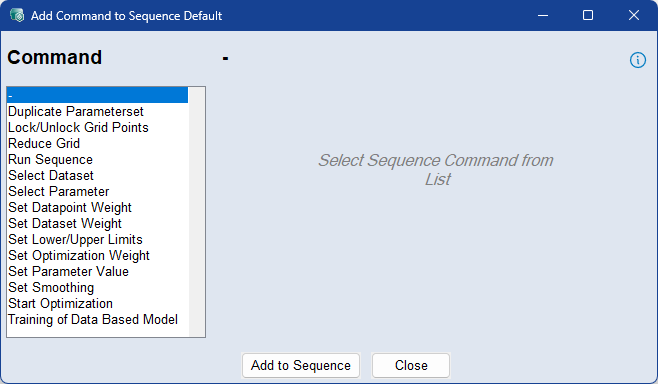Click the Close button

click(x=411, y=365)
